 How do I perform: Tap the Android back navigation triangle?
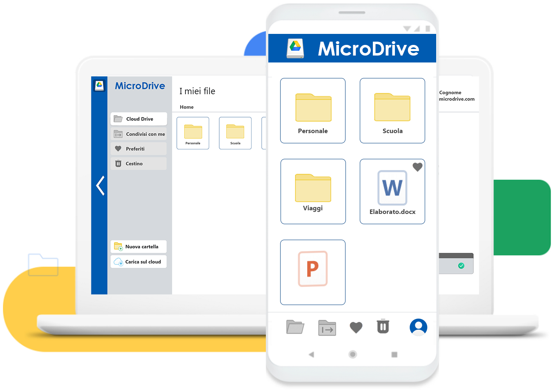pyautogui.click(x=312, y=354)
